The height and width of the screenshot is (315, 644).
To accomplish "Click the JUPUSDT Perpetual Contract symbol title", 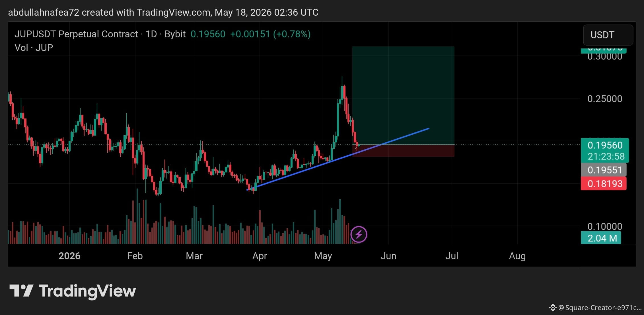I will (x=76, y=34).
